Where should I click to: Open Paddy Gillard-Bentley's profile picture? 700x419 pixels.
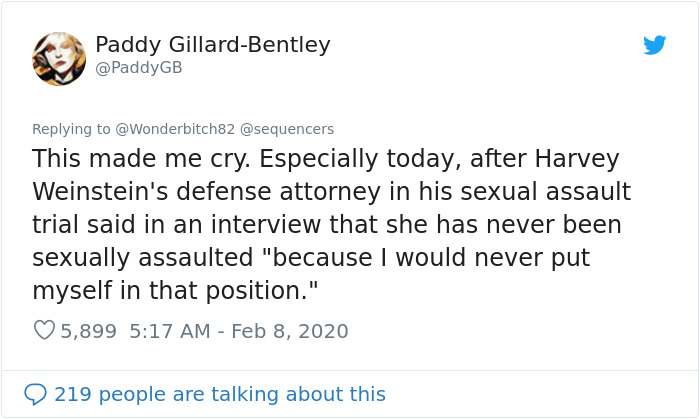[x=59, y=58]
